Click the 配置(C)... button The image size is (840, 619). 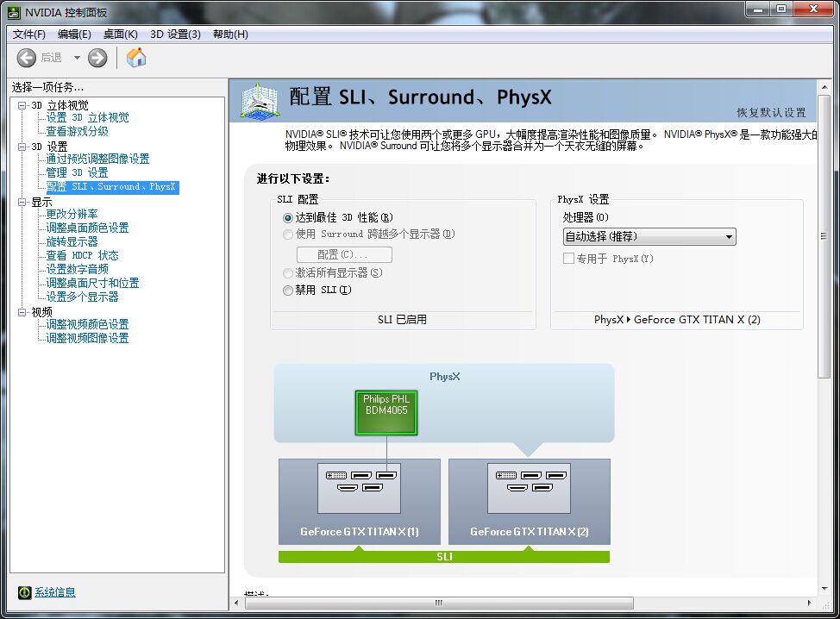[344, 254]
